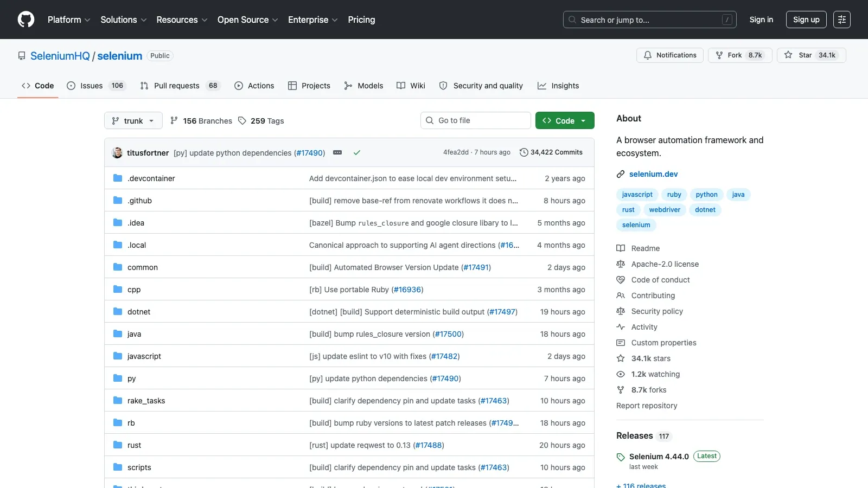Click the Activity pulse icon

[x=621, y=327]
